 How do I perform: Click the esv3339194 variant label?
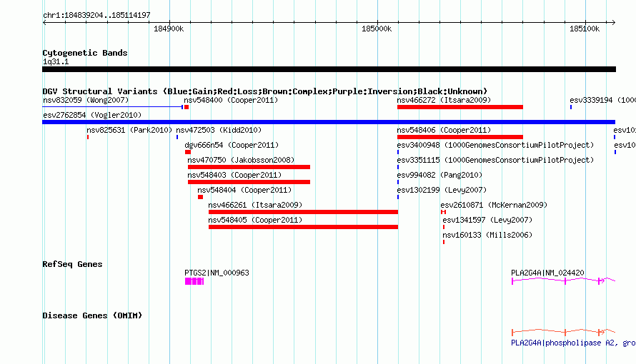pyautogui.click(x=602, y=100)
